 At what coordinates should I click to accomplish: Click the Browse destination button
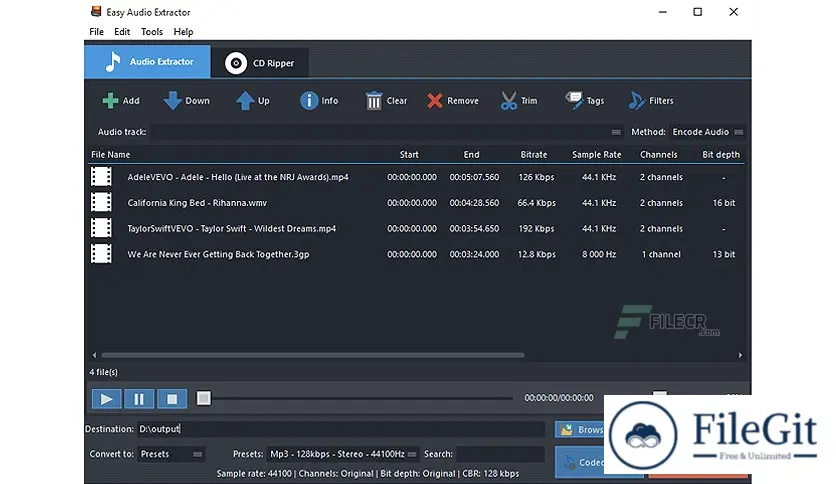580,429
